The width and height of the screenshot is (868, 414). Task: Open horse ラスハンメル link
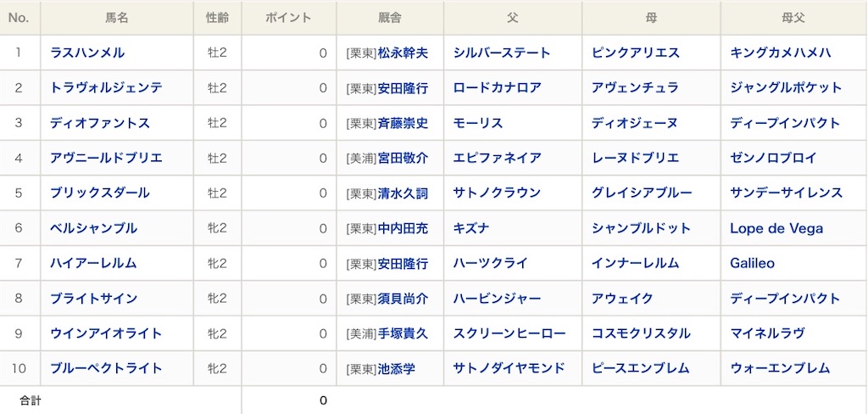pyautogui.click(x=87, y=53)
